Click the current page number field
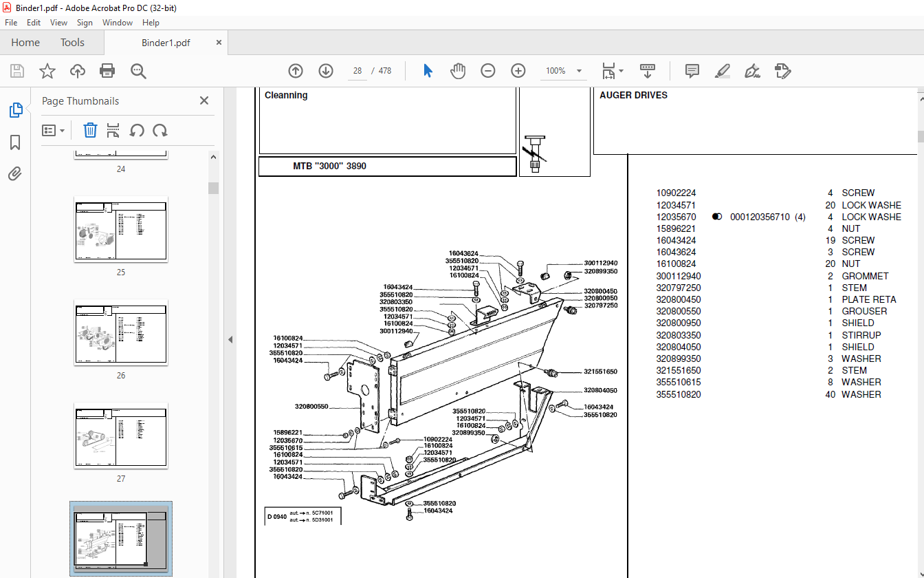Screen dimensions: 924x578 click(x=357, y=71)
